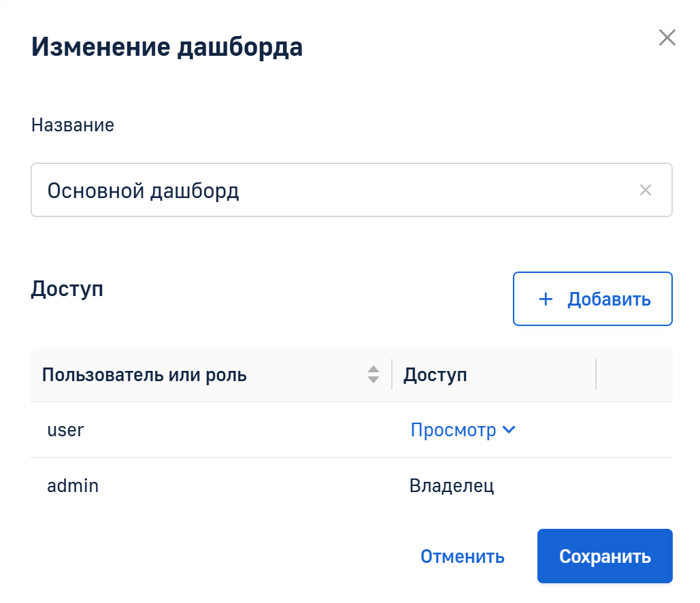Save changes with Сохранить button
The height and width of the screenshot is (603, 700).
(x=604, y=556)
